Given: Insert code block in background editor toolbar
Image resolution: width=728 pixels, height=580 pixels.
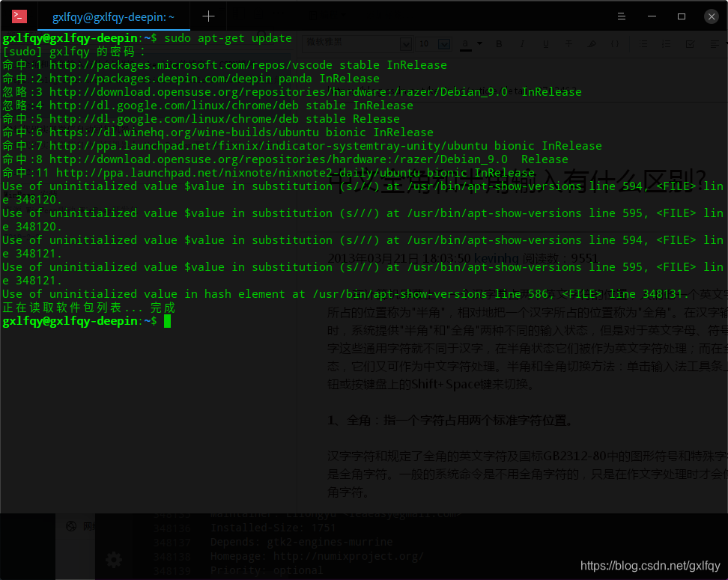Looking at the screenshot, I should pyautogui.click(x=615, y=44).
